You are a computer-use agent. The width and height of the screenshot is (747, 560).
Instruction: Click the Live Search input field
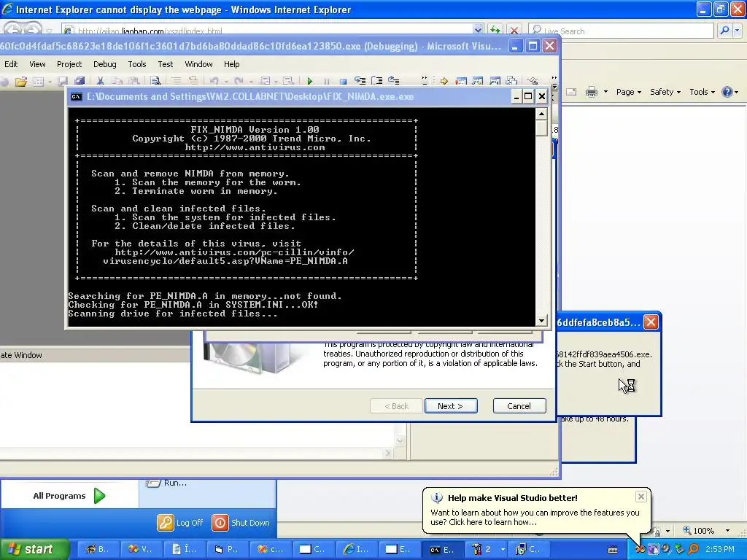pyautogui.click(x=621, y=31)
